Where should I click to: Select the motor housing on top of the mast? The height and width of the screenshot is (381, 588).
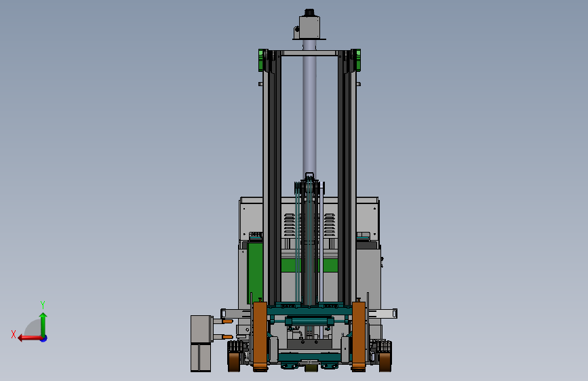click(x=309, y=26)
